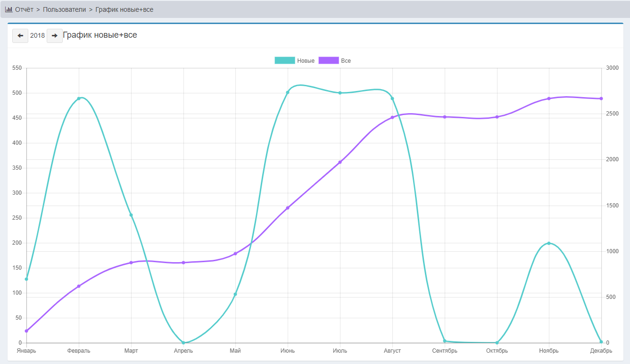Click purple Все data point for Август
The width and height of the screenshot is (630, 364).
(x=392, y=117)
